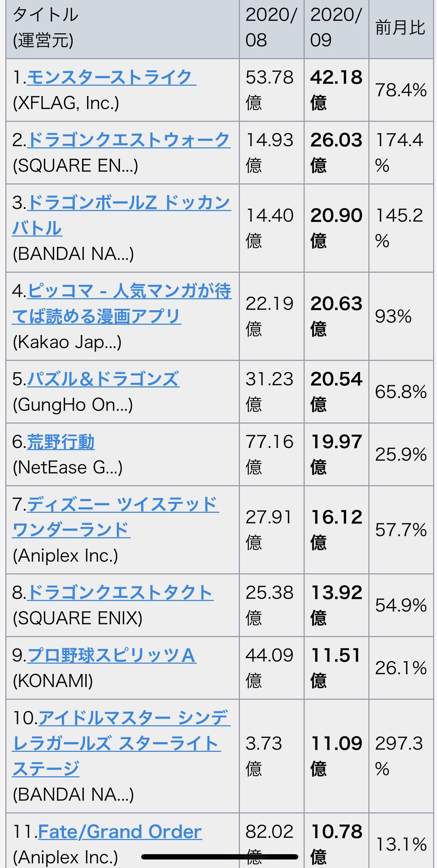Open the ドラゴンクエストタクト link

pos(120,593)
